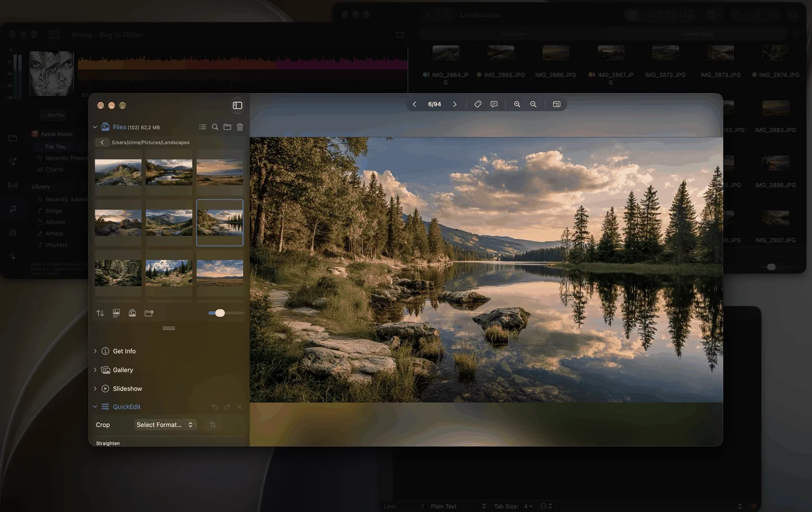Open sort order arrows below the thumbnails

click(100, 313)
